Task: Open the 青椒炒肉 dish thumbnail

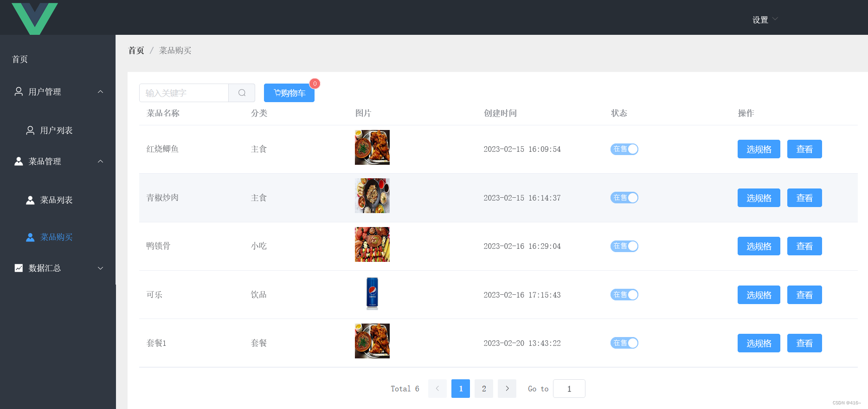Action: pyautogui.click(x=372, y=195)
